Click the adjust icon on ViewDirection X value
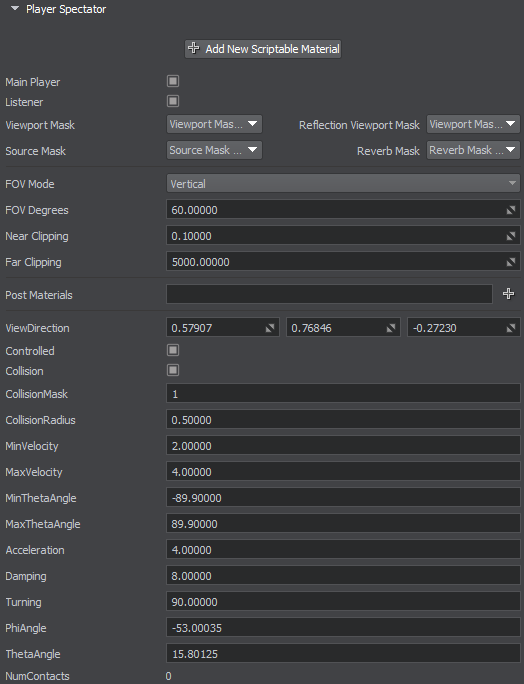 (270, 328)
